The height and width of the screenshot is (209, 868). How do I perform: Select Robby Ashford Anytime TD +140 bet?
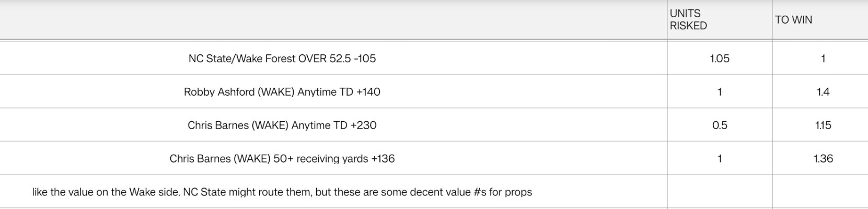(282, 92)
